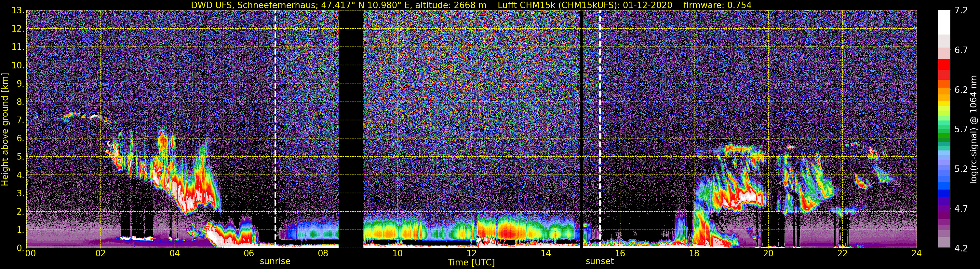Click the y-axis tick label '13.'
This screenshot has width=980, height=269.
pos(18,10)
